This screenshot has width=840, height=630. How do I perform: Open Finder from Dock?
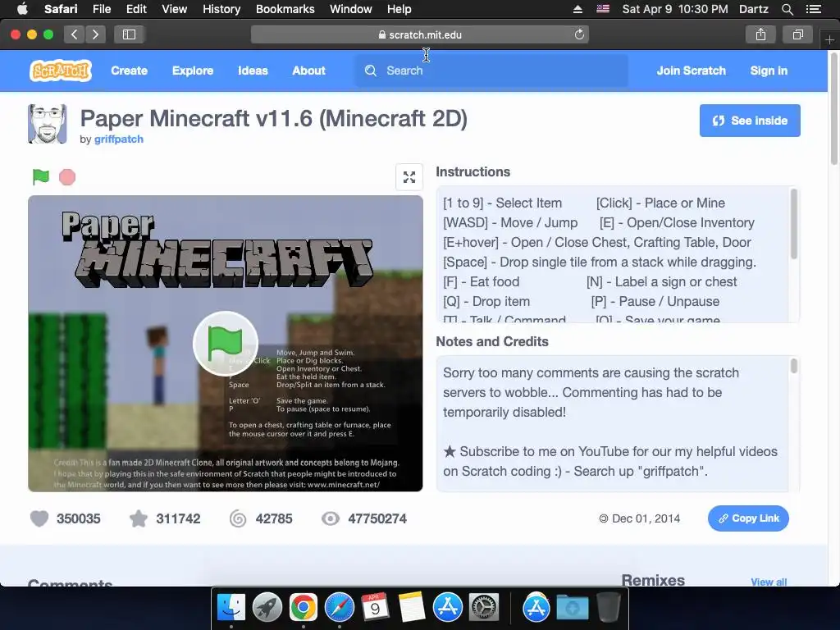(231, 607)
